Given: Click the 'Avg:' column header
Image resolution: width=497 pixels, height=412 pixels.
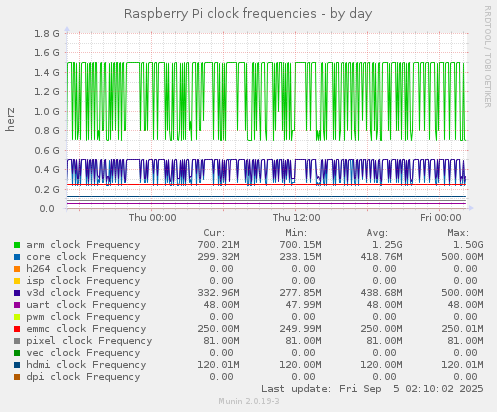Looking at the screenshot, I should [x=377, y=233].
